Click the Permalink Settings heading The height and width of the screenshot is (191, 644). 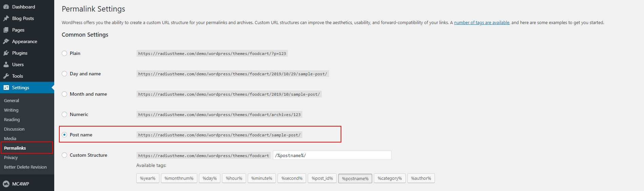click(94, 9)
